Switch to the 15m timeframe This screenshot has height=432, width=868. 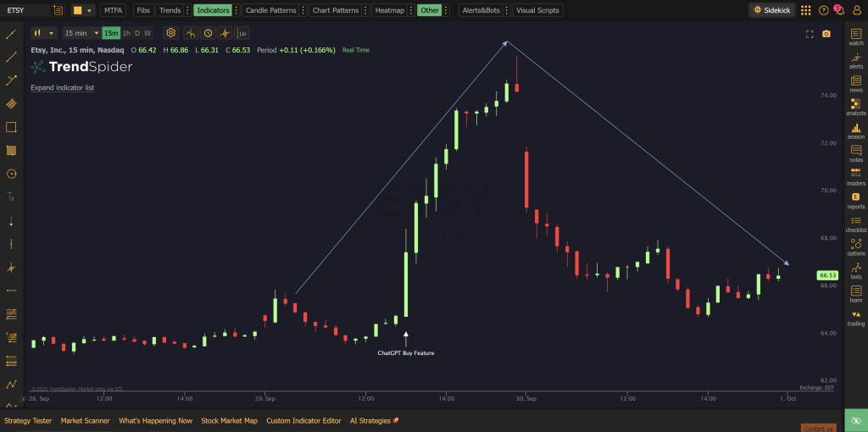coord(111,33)
